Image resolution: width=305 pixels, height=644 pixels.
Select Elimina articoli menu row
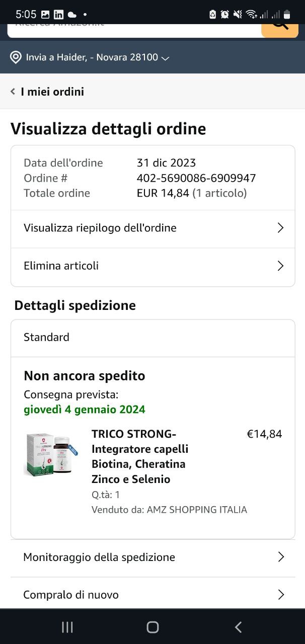pos(61,266)
